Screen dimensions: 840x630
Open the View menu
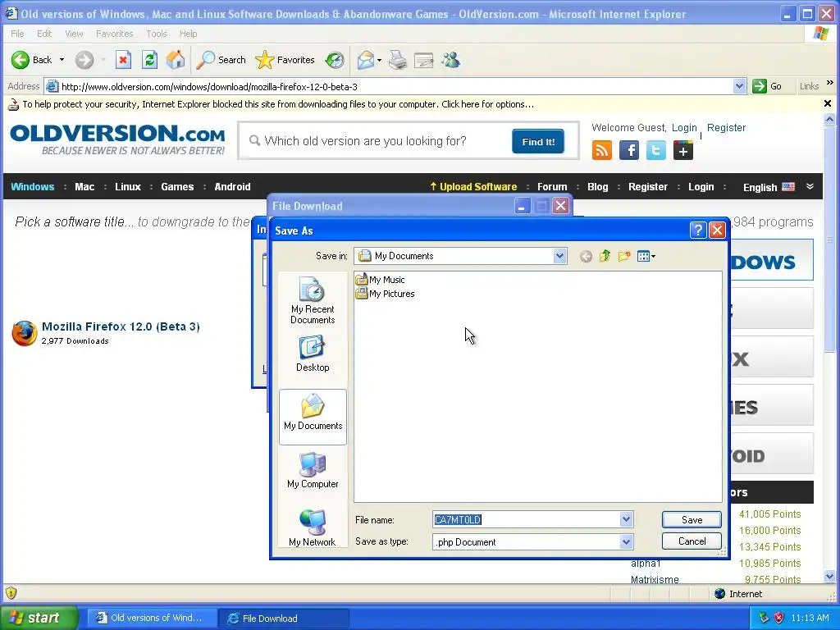tap(74, 34)
